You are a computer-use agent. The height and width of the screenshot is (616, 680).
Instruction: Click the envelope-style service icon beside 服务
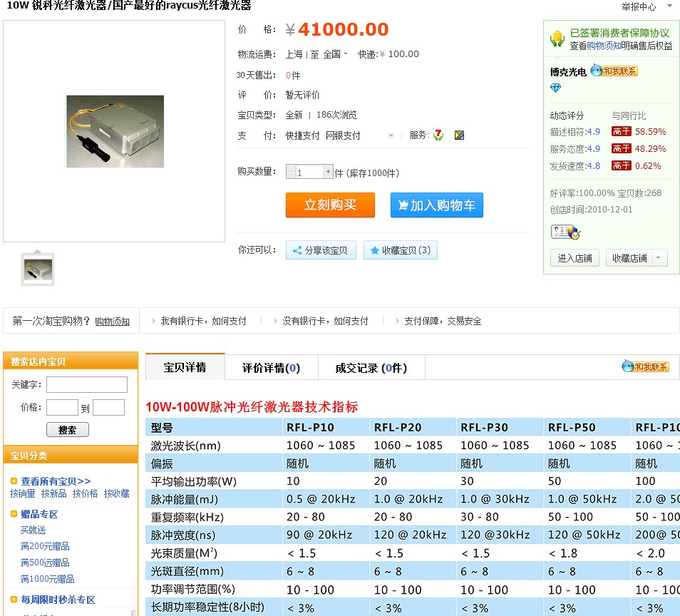click(x=459, y=135)
